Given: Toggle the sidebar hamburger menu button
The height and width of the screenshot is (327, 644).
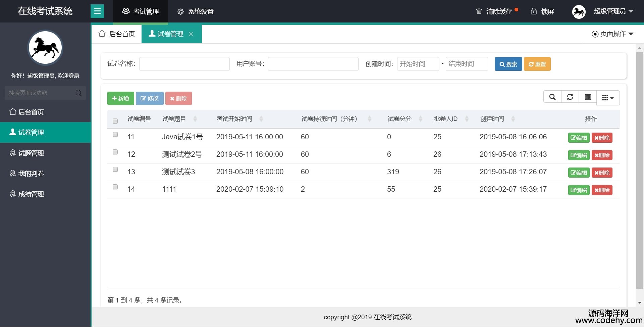Looking at the screenshot, I should click(97, 11).
